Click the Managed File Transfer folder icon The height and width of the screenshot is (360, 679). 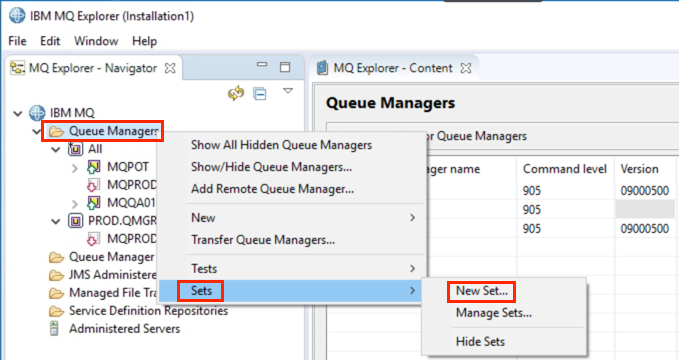coord(56,293)
